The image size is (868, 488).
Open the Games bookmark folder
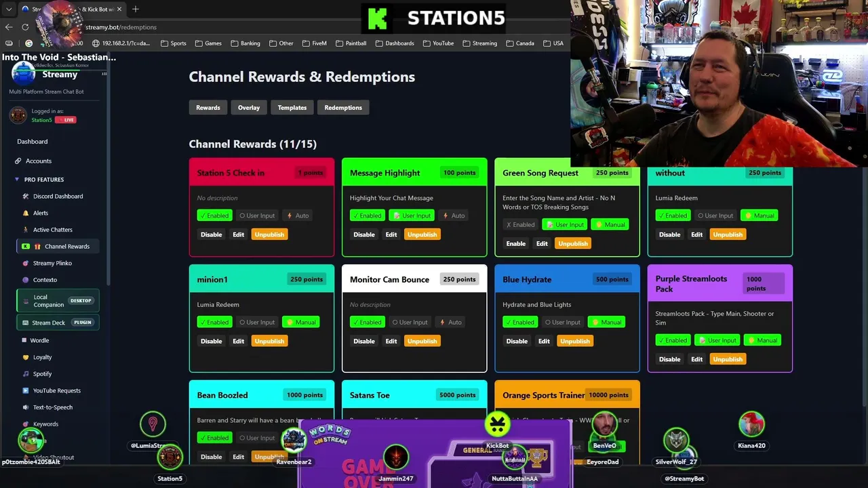[x=208, y=43]
